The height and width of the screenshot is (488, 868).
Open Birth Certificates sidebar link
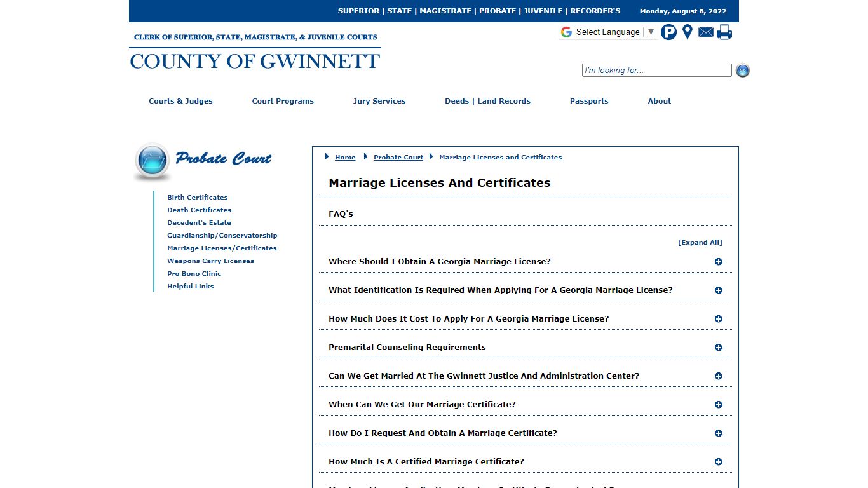[x=198, y=198]
